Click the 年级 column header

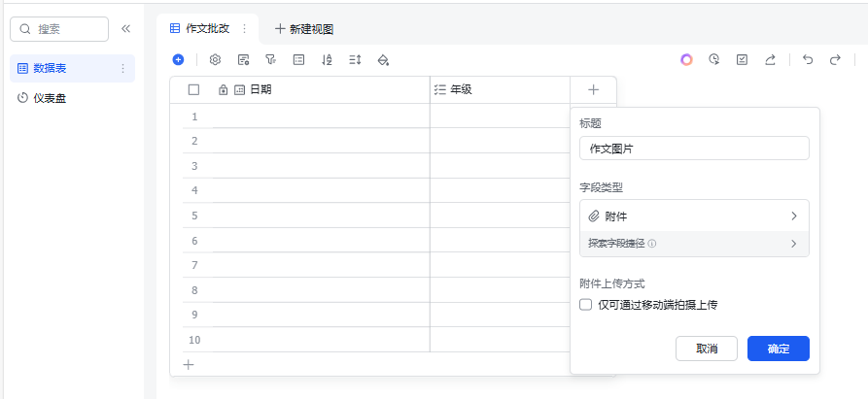[x=500, y=89]
